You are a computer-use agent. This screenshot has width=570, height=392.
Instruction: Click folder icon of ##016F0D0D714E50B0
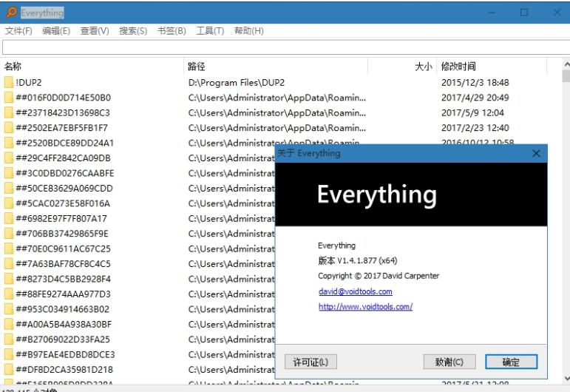point(9,98)
